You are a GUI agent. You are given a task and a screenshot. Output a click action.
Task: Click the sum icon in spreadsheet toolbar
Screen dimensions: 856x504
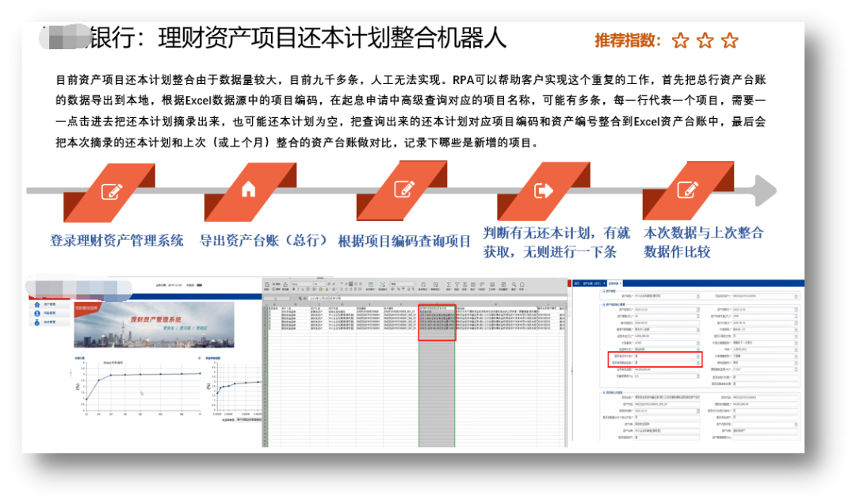[448, 283]
